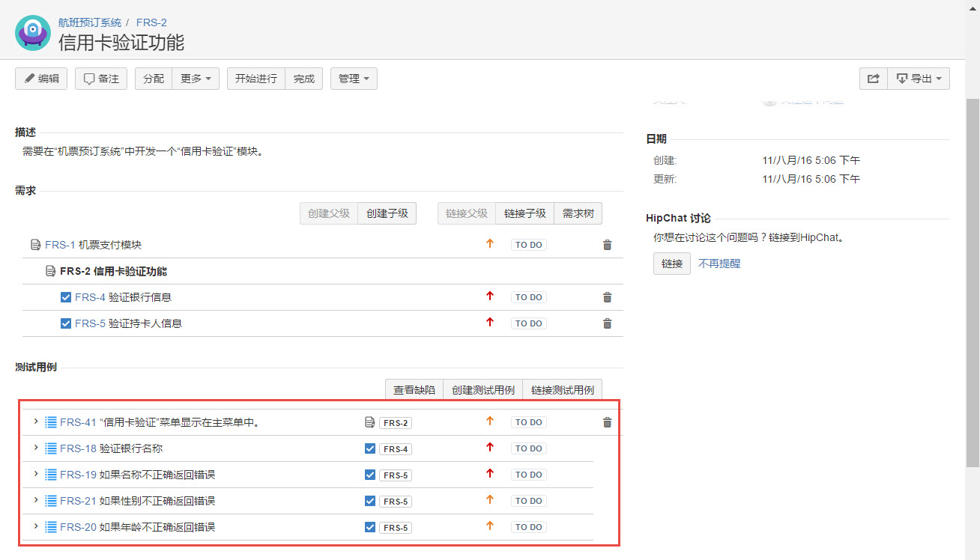Click list icon of FRS-18 test case
980x560 pixels.
[x=51, y=448]
